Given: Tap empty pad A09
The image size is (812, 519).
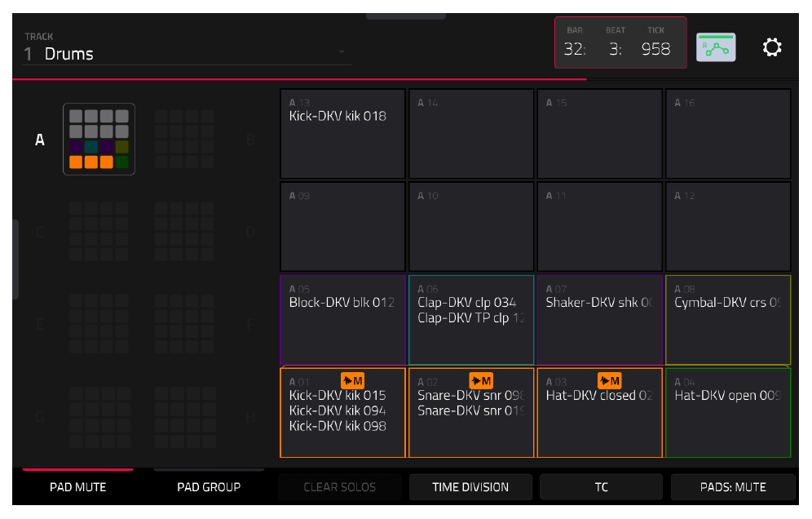Looking at the screenshot, I should (x=342, y=227).
